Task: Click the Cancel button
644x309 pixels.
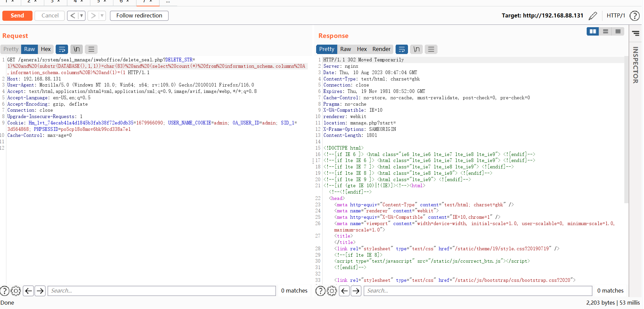Action: coord(50,16)
